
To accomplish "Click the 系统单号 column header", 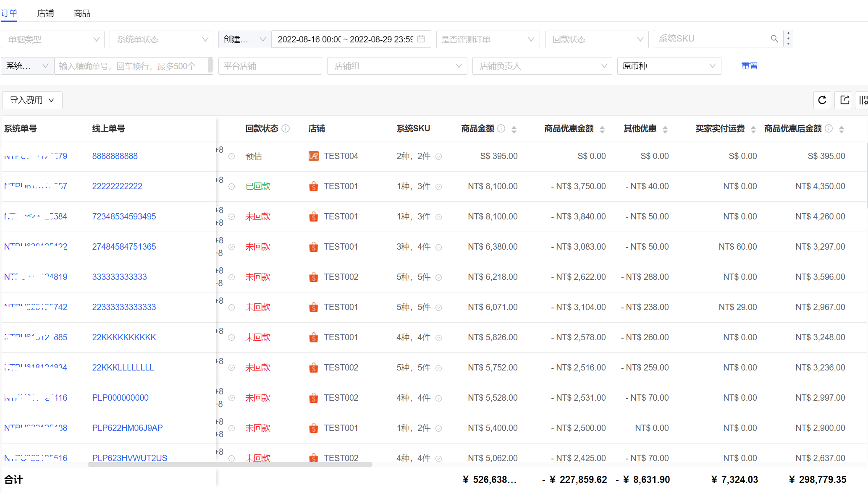I will [x=20, y=128].
